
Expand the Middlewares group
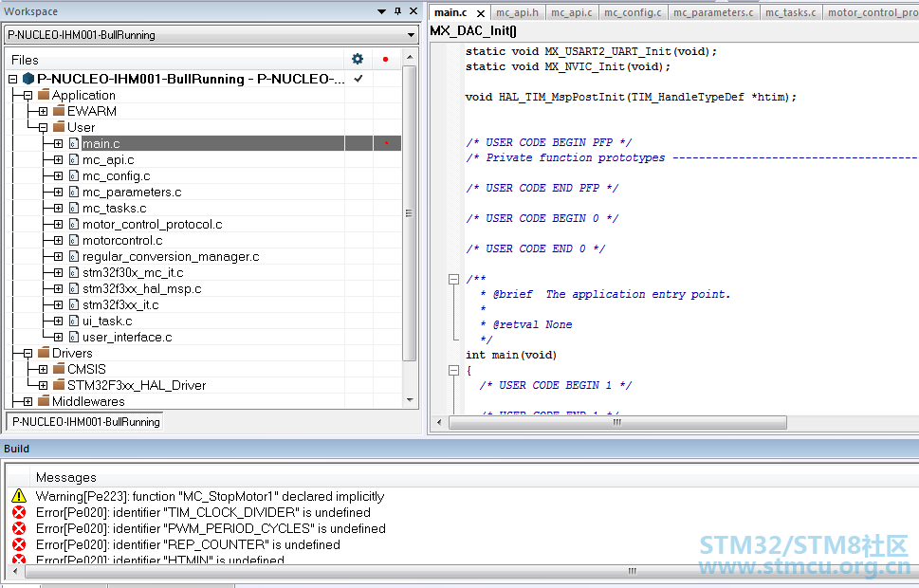pyautogui.click(x=28, y=401)
